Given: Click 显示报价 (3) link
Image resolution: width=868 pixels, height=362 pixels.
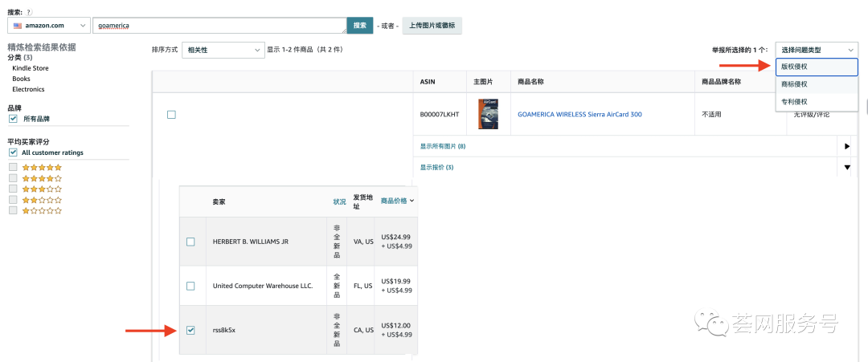Looking at the screenshot, I should pos(436,168).
